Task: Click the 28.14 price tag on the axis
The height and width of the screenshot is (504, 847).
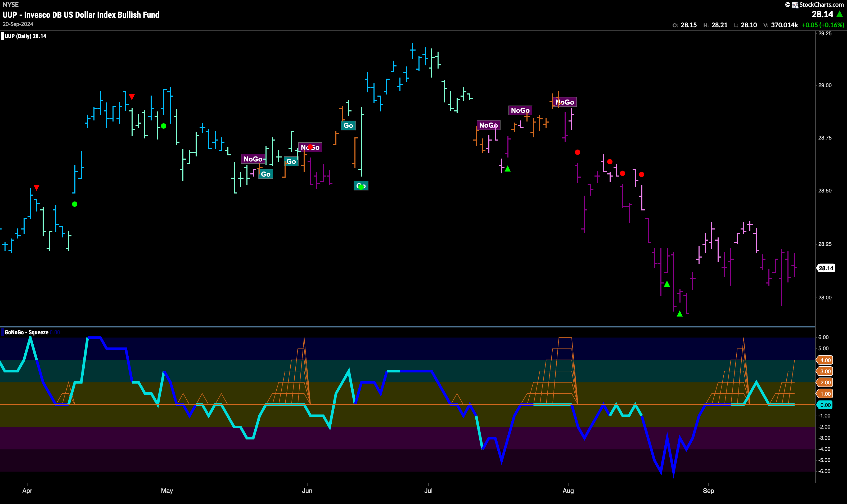Action: (x=826, y=268)
